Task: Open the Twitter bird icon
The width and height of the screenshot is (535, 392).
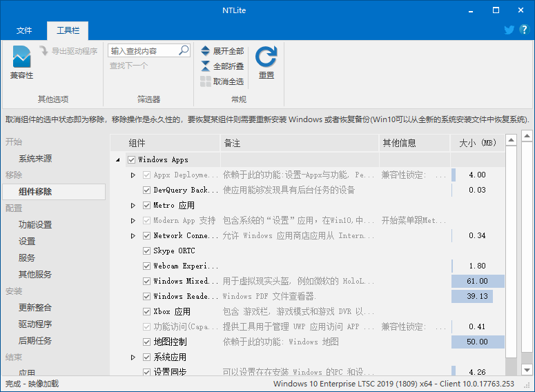Action: click(509, 30)
